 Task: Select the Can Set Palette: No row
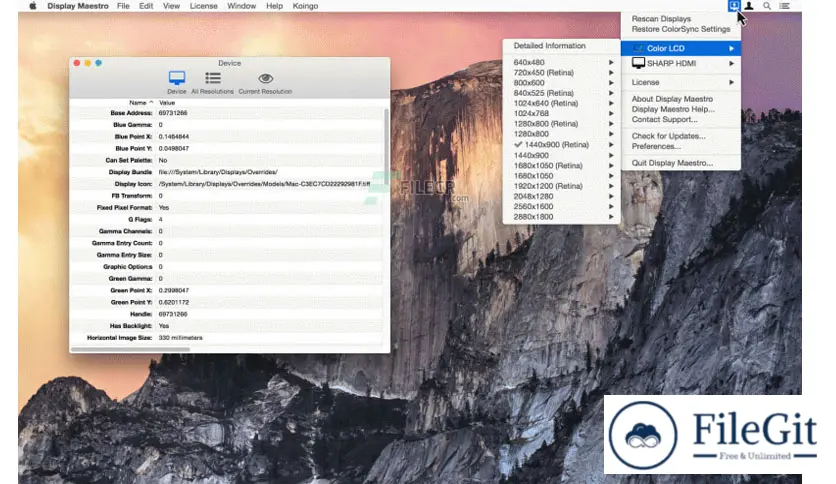[227, 160]
